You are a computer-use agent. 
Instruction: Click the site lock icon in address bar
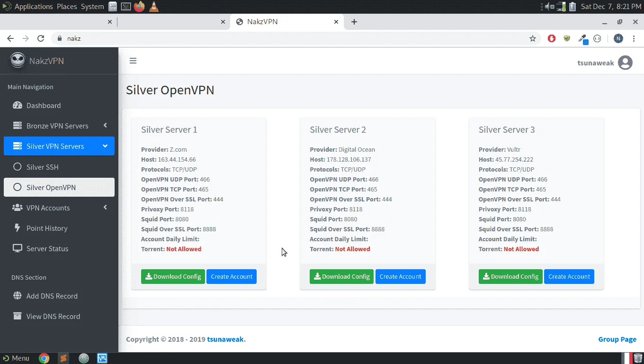coord(60,38)
